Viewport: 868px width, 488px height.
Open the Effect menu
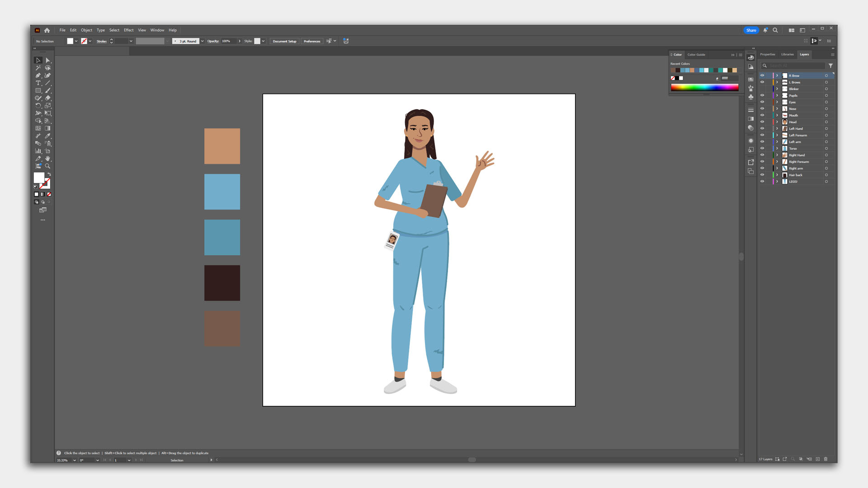click(128, 30)
